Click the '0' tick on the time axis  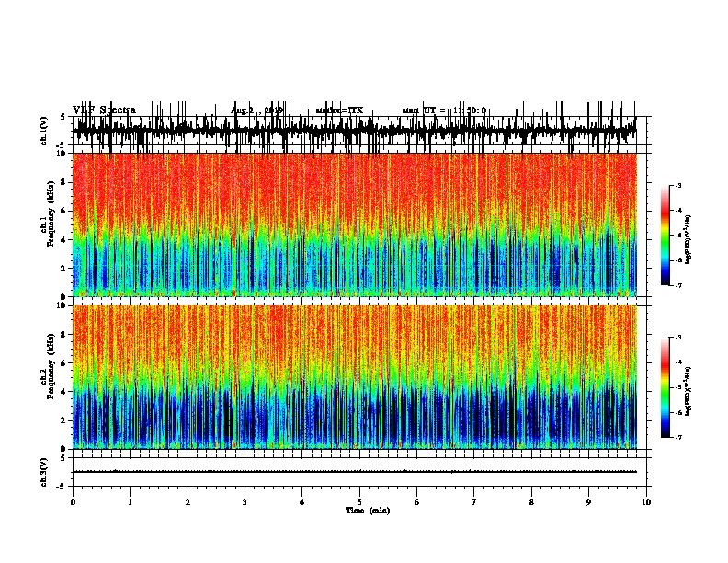pos(73,502)
